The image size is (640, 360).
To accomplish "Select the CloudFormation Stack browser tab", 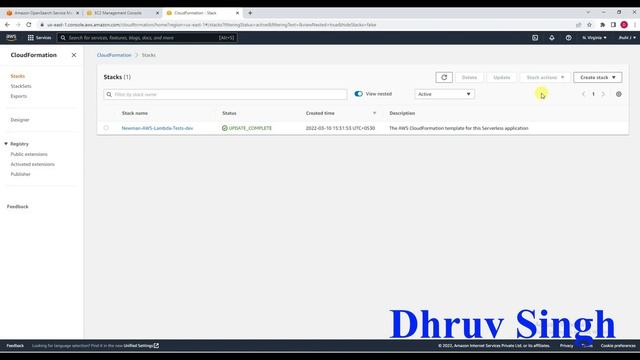I will pos(202,13).
